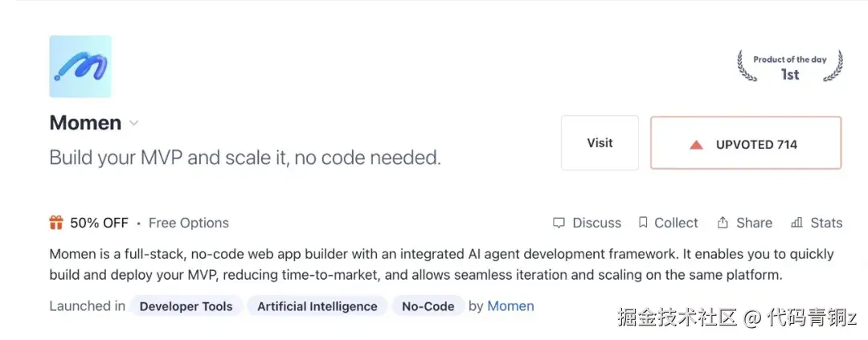This screenshot has height=340, width=868.
Task: Click the Collect bookmark icon
Action: tap(643, 223)
